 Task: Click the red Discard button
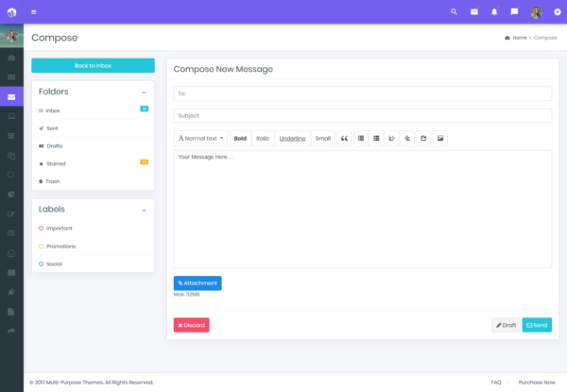coord(191,325)
